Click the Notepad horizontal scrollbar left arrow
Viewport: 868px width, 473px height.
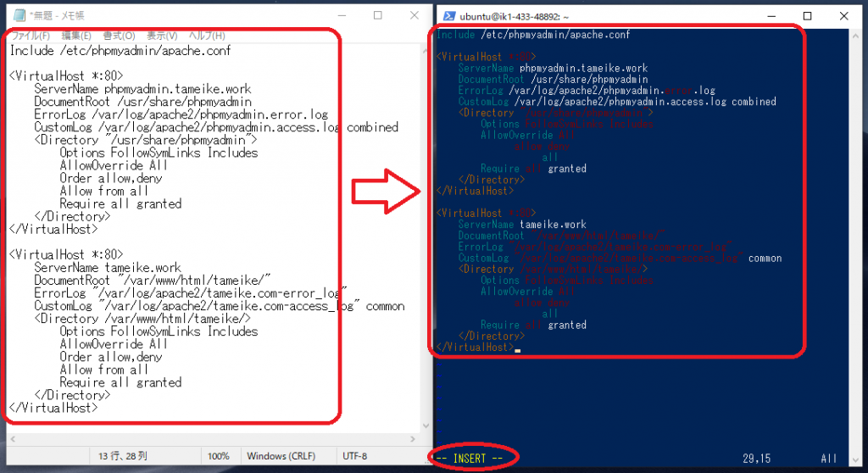[x=10, y=437]
